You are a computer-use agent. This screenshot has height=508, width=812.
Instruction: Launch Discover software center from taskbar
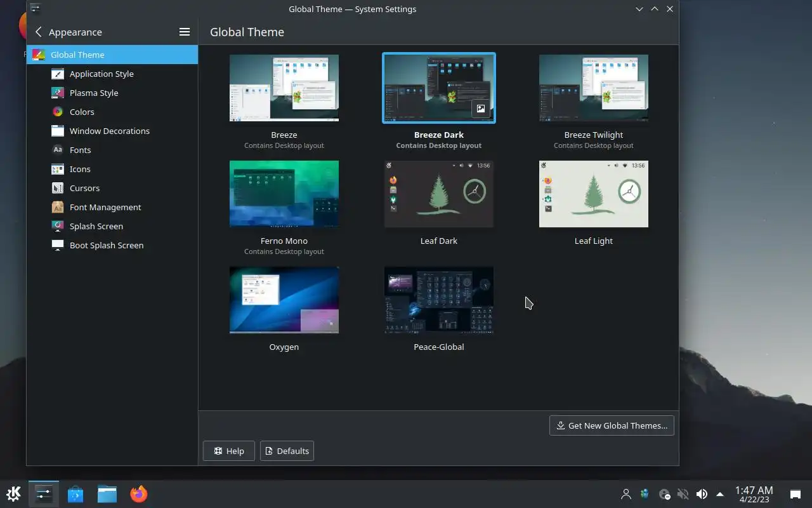point(75,493)
